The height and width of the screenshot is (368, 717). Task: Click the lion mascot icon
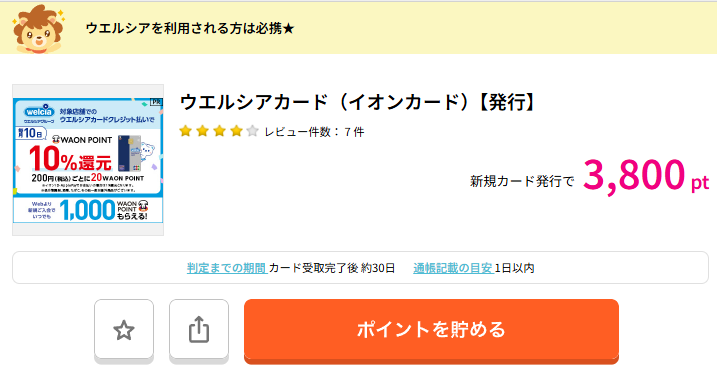37,29
